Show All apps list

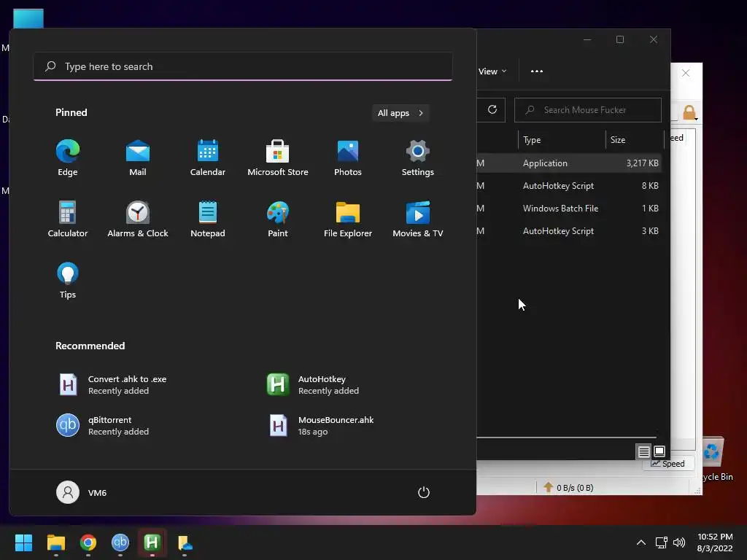coord(400,113)
